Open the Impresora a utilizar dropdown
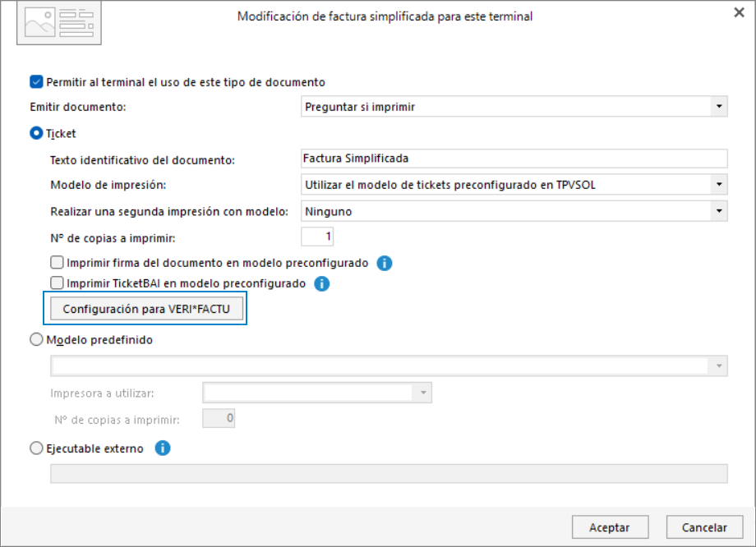 pos(423,393)
